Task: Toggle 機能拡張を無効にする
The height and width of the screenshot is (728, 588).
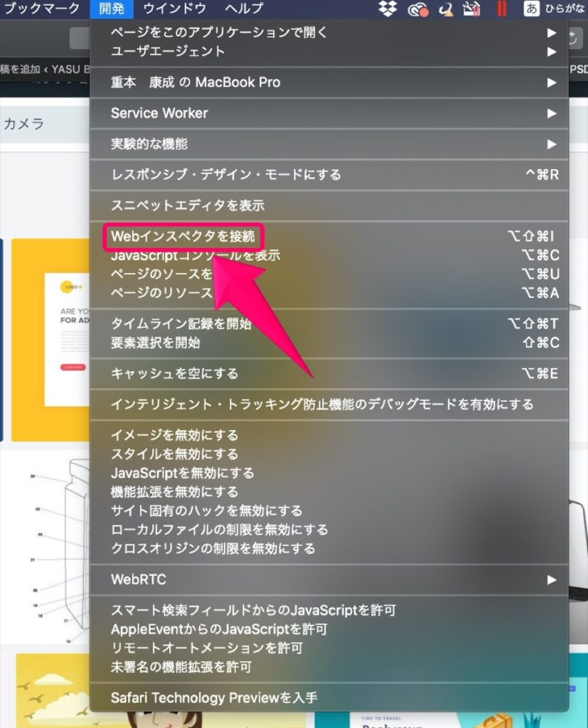Action: click(x=329, y=492)
